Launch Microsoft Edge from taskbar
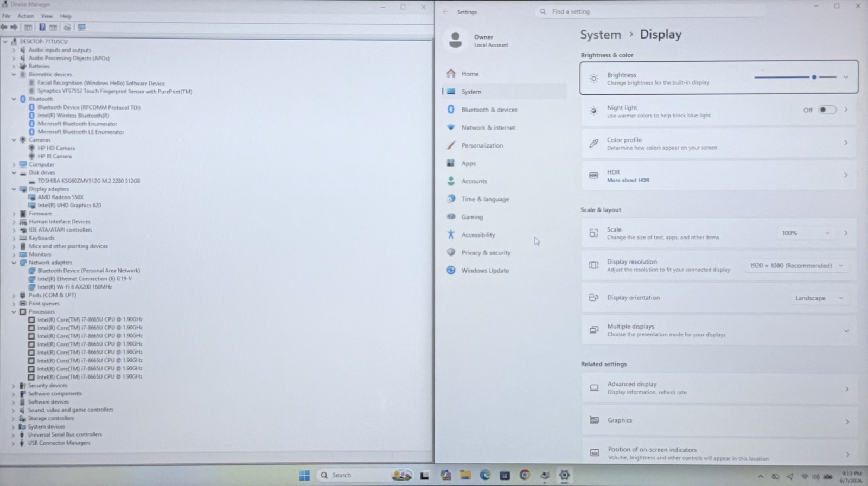Screen dimensions: 868x486 click(485, 475)
